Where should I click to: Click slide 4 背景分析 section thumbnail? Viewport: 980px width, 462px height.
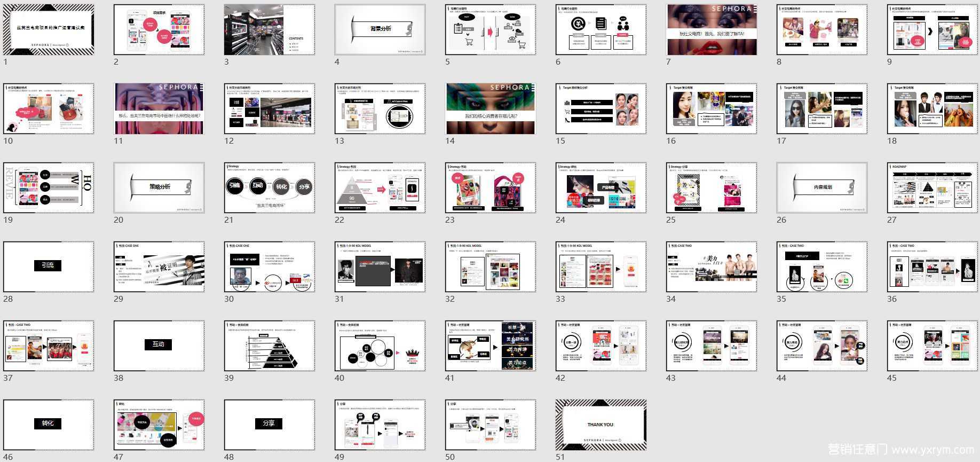380,29
